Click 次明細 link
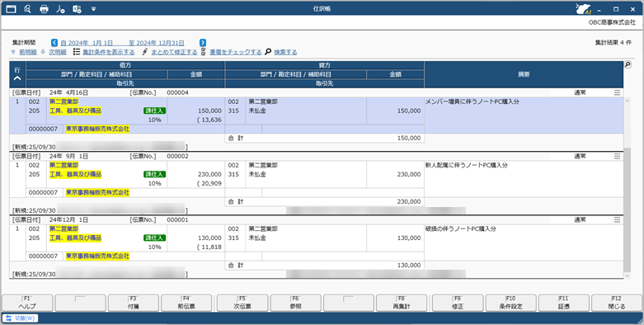 click(58, 52)
